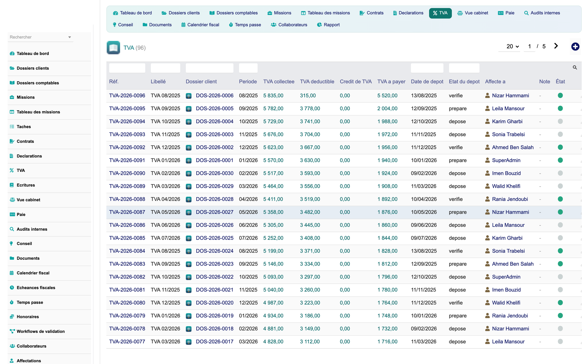The height and width of the screenshot is (364, 588).
Task: Sort by the TVA collectee column header
Action: (x=279, y=82)
